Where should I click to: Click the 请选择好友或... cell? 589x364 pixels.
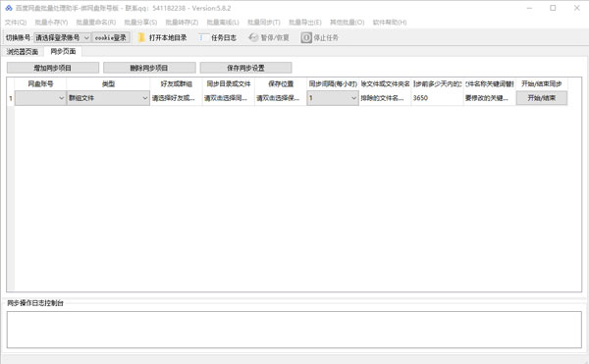[176, 98]
